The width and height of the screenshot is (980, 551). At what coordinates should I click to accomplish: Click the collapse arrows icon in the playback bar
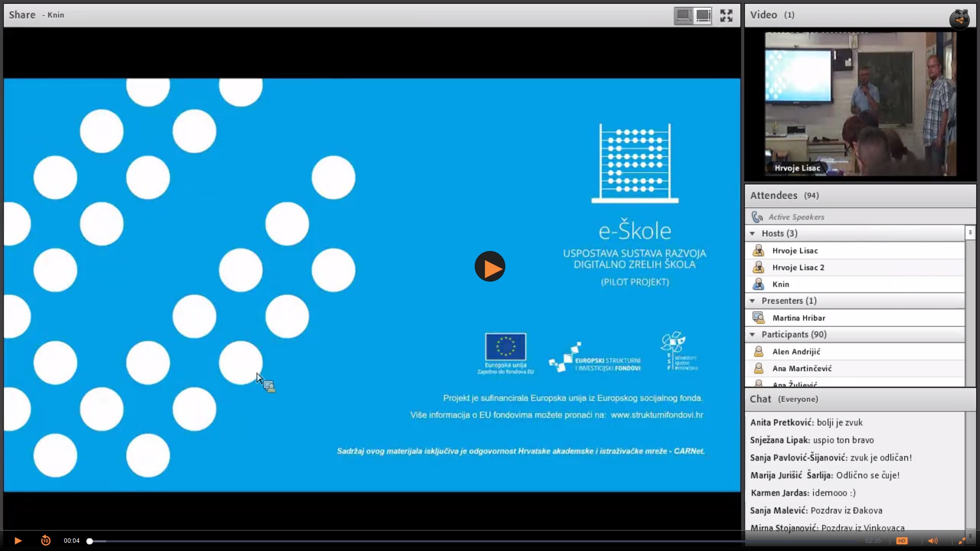pos(962,541)
